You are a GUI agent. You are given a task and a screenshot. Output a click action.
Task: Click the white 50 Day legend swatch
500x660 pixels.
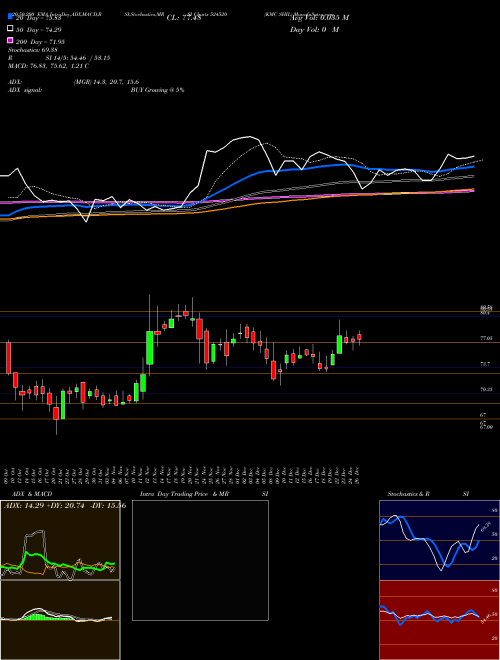[10, 29]
